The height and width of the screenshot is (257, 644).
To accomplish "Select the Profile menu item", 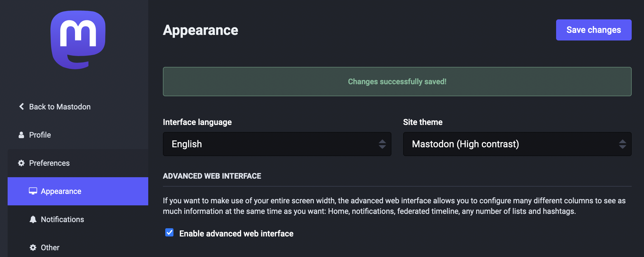I will 40,135.
